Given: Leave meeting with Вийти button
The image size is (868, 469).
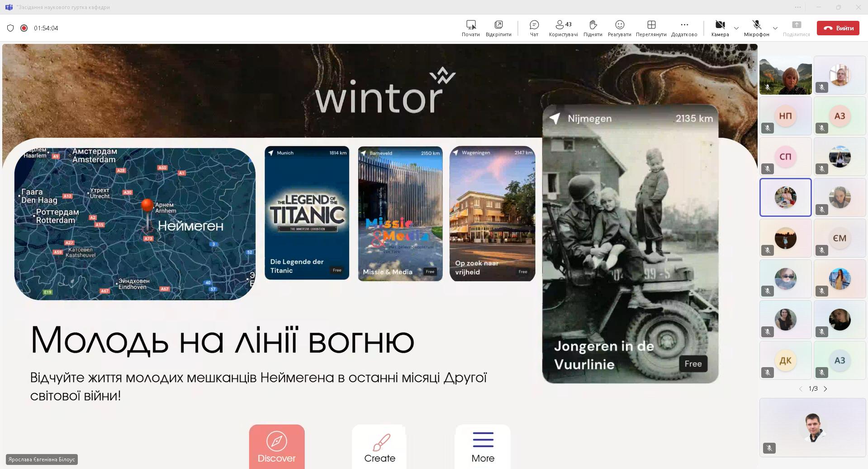Looking at the screenshot, I should coord(838,28).
